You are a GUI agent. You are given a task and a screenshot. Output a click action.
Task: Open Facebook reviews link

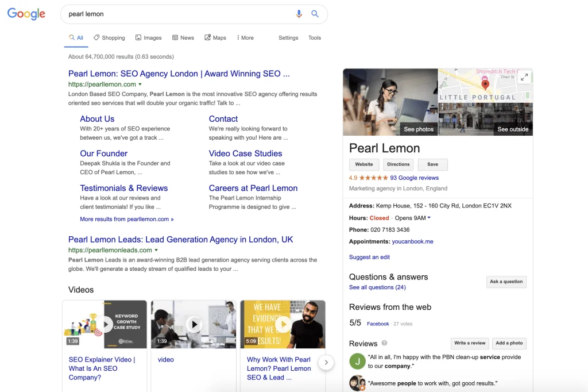pyautogui.click(x=378, y=324)
